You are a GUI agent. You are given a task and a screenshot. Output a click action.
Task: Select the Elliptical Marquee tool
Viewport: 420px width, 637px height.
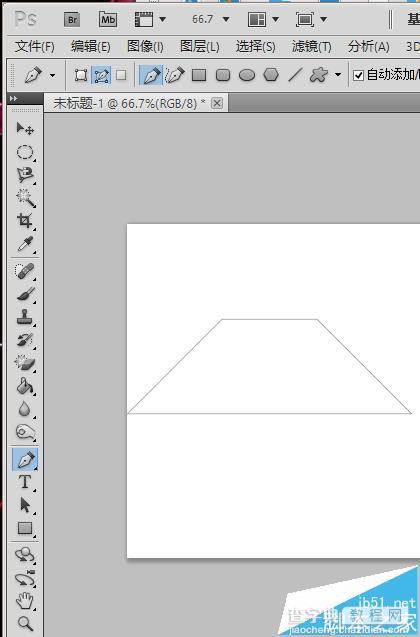coord(25,152)
